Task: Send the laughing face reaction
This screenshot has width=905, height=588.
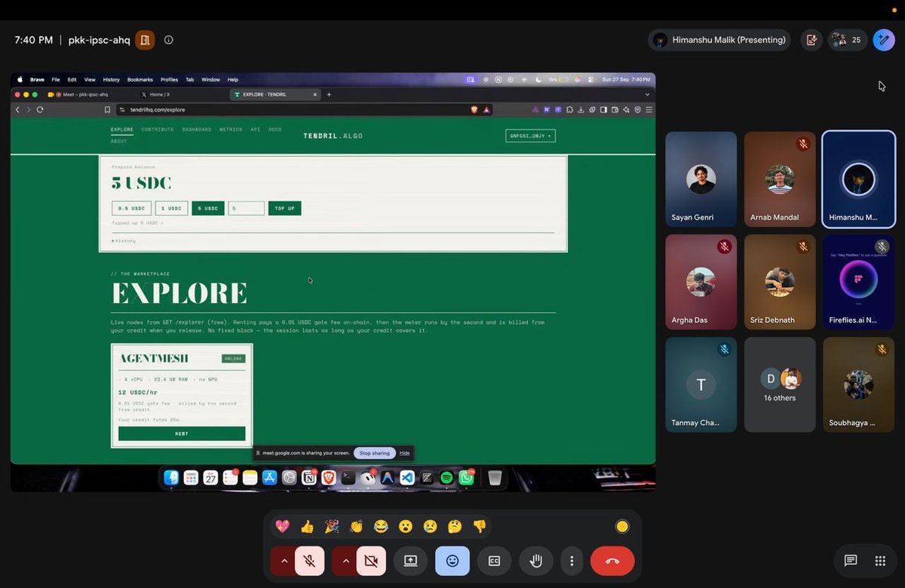Action: [381, 526]
